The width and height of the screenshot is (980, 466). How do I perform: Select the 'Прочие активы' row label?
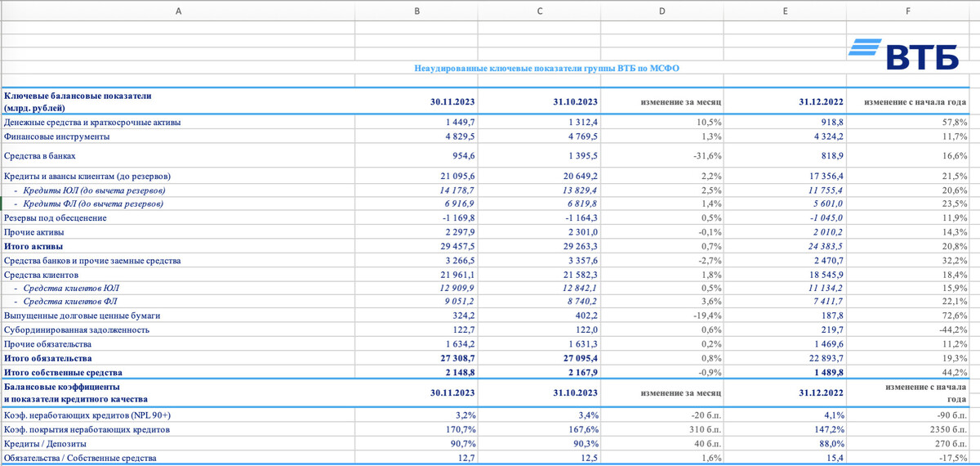point(34,232)
